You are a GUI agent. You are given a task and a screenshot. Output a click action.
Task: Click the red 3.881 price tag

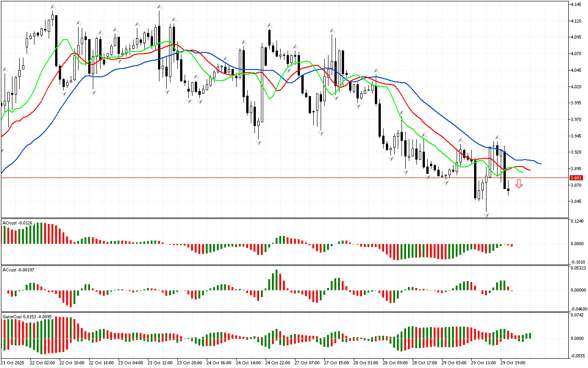click(x=576, y=178)
